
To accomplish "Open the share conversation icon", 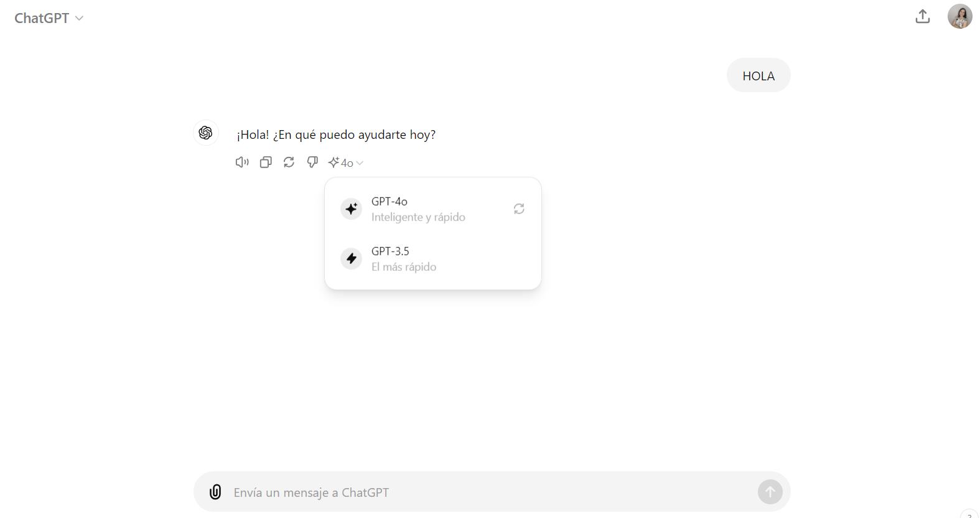I will tap(923, 17).
